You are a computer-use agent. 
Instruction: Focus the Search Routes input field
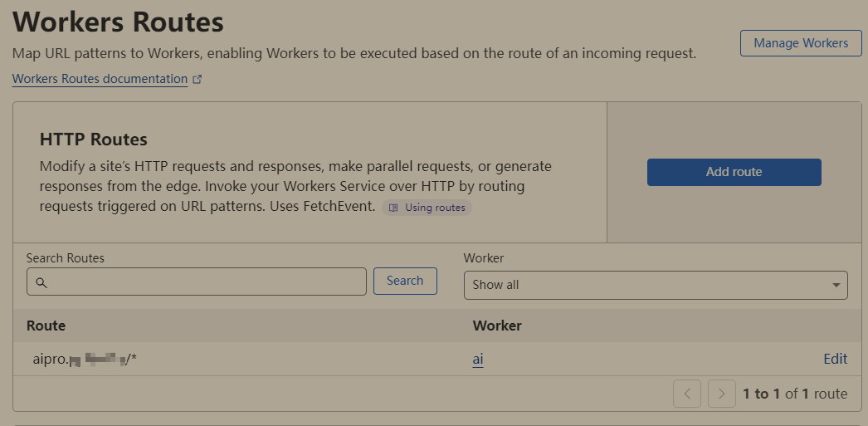tap(197, 282)
